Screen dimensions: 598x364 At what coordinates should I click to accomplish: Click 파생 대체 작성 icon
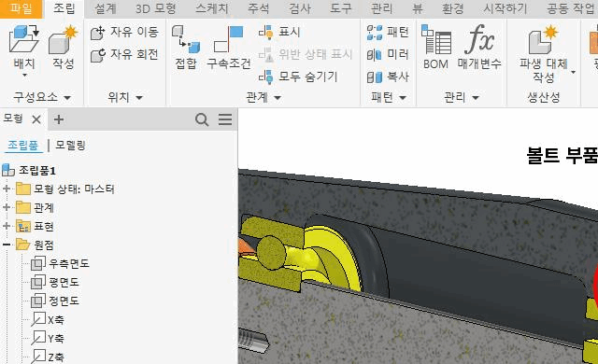(544, 40)
